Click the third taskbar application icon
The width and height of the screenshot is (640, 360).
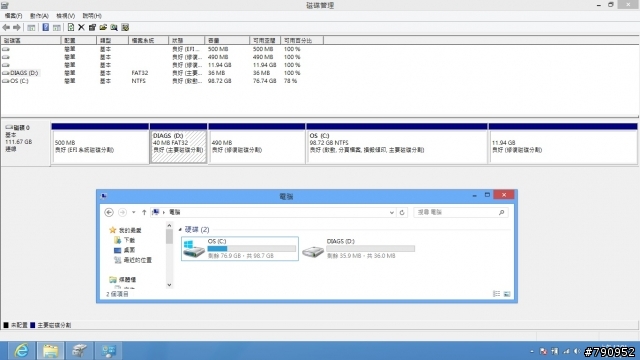(80, 351)
